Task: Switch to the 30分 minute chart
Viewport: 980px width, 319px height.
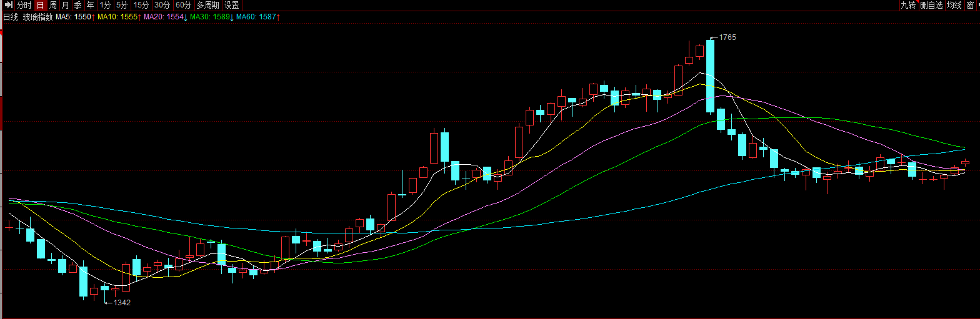Action: [162, 5]
